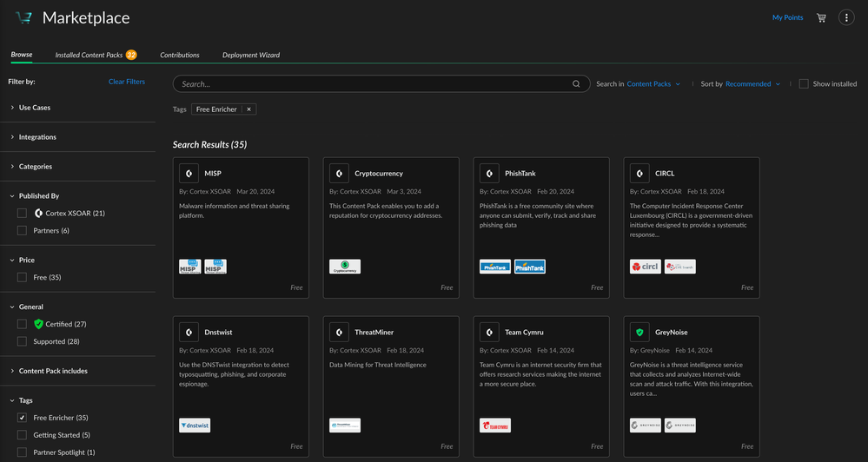Open the Deployment Wizard tab
The width and height of the screenshot is (868, 462).
pos(251,55)
